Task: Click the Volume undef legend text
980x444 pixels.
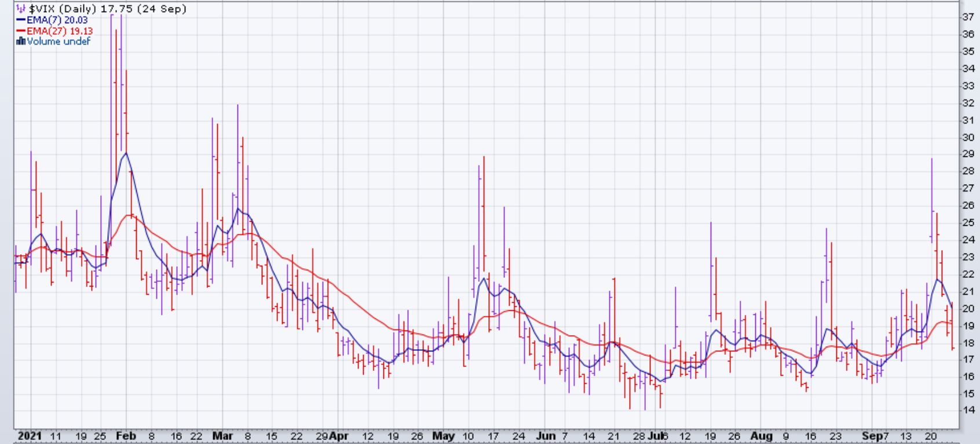Action: click(58, 41)
